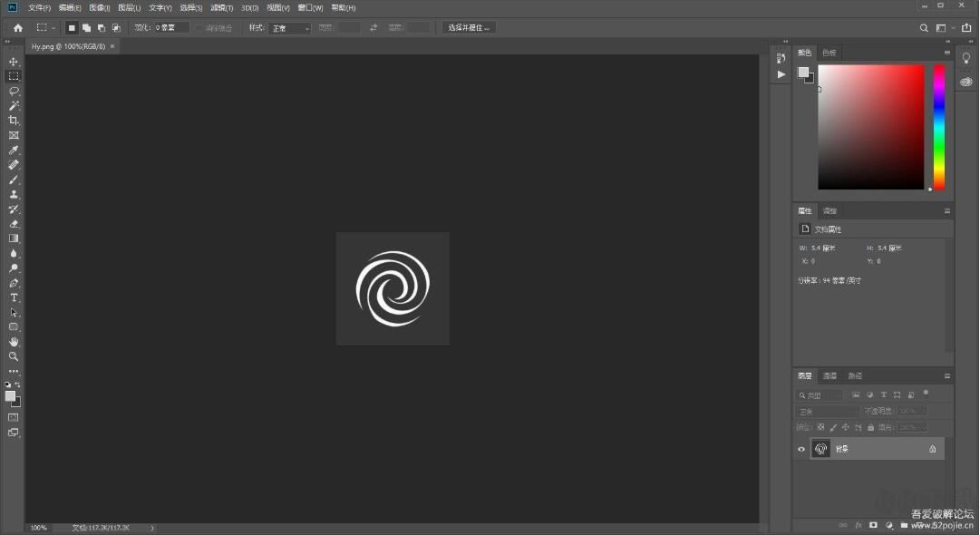Viewport: 980px width, 535px height.
Task: Open the 样式 dropdown in options bar
Action: pos(288,27)
